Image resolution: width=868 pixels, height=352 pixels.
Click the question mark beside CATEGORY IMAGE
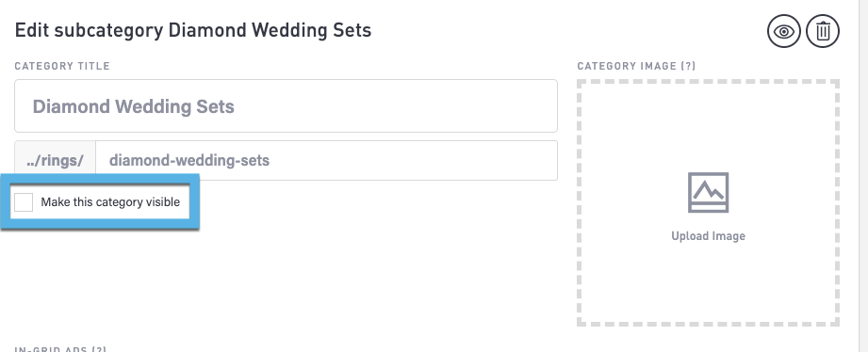[x=688, y=66]
